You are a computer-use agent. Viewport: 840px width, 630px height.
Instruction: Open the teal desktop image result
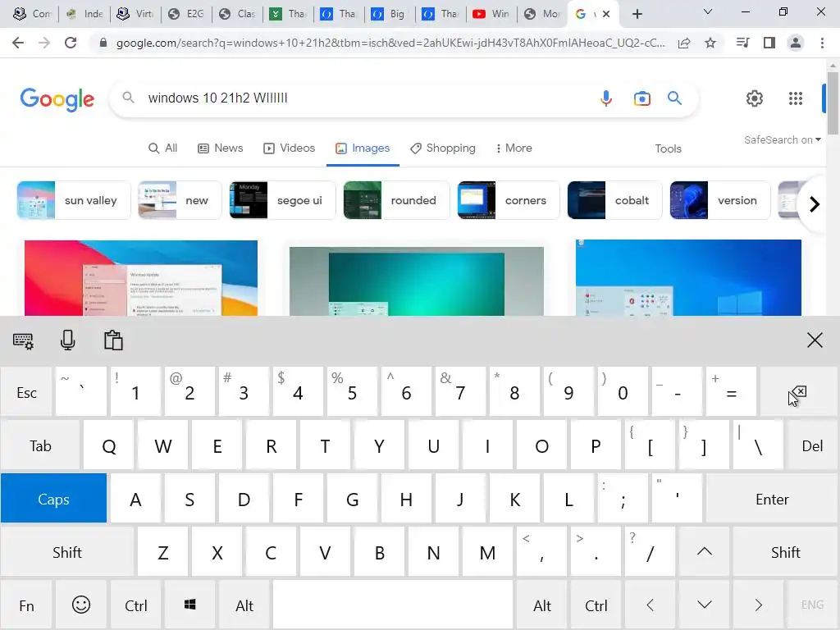point(416,281)
